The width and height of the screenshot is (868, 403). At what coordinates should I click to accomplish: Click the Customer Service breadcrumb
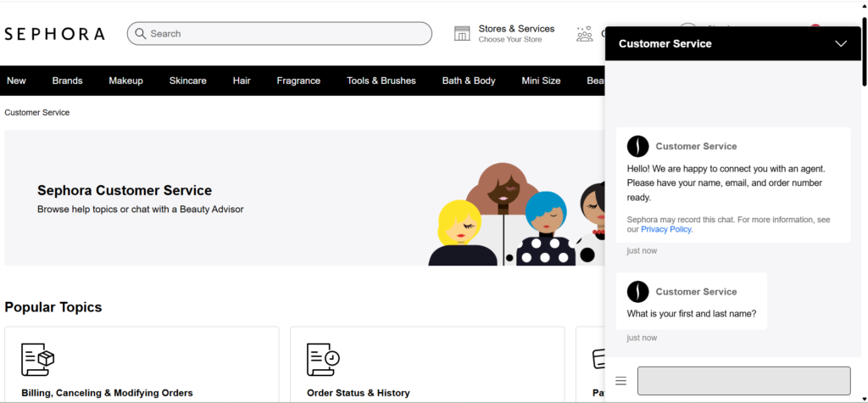pos(37,113)
